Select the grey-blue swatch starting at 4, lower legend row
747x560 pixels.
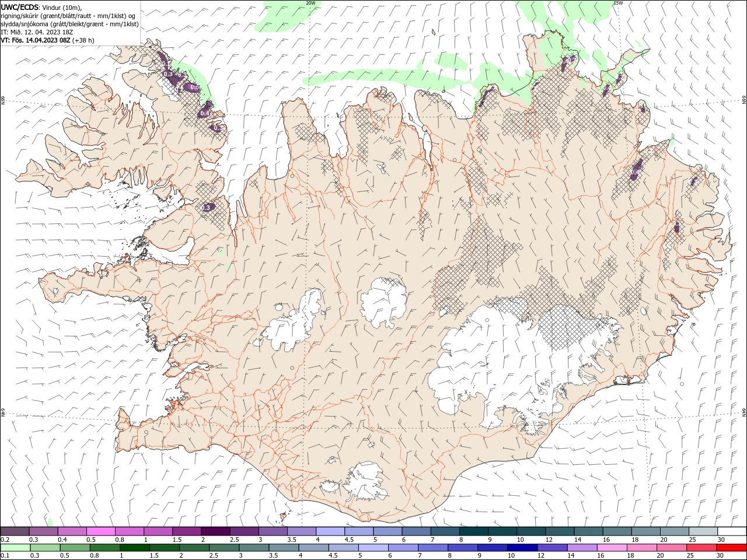(x=313, y=548)
